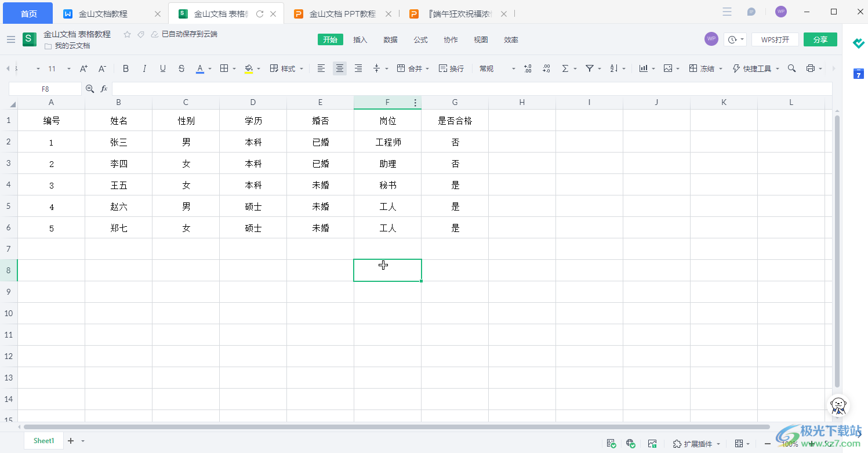Expand the borders dropdown arrow
868x453 pixels.
pyautogui.click(x=234, y=68)
